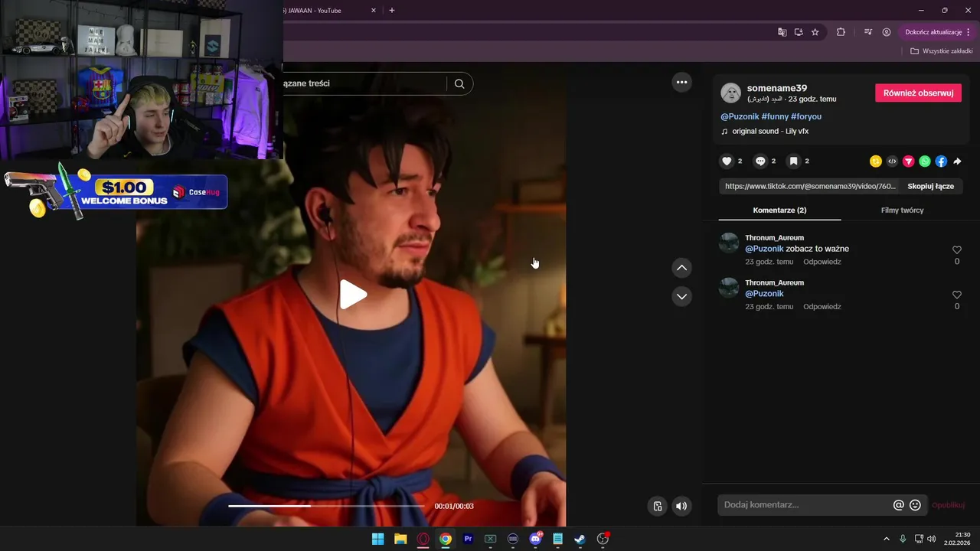
Task: Open Discord from the taskbar
Action: [535, 539]
